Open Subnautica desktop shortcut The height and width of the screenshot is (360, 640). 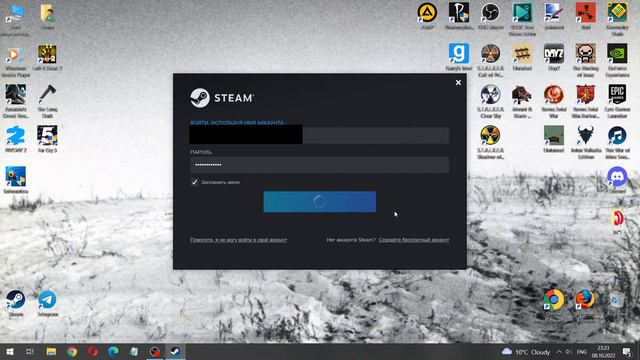(16, 180)
